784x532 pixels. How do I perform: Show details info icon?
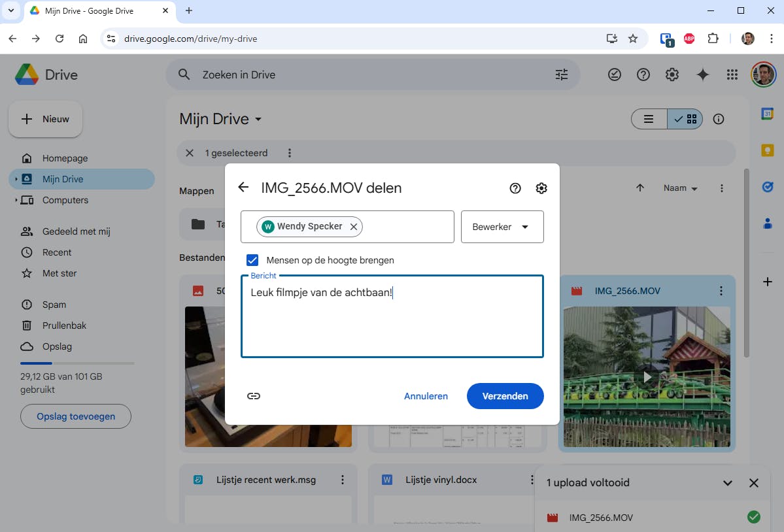click(719, 119)
